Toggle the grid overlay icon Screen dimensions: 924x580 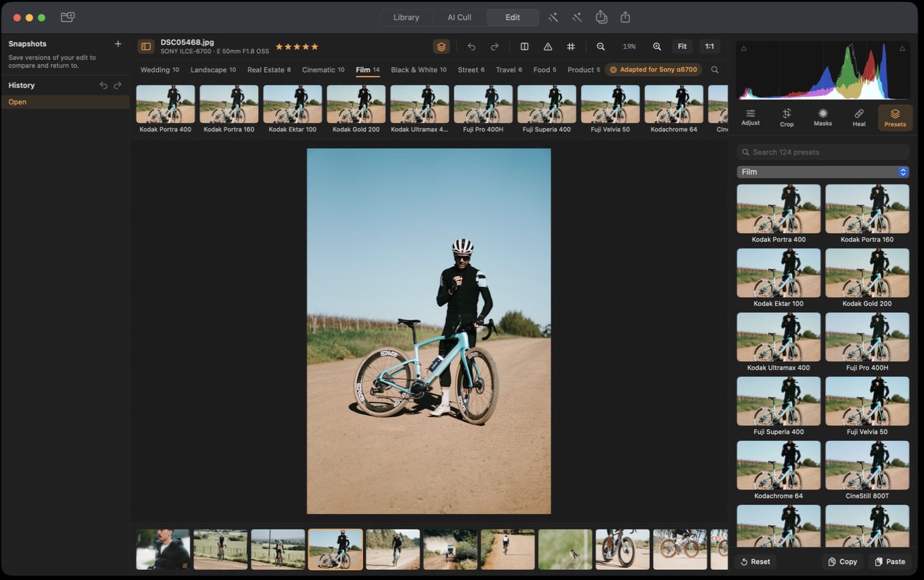tap(571, 46)
